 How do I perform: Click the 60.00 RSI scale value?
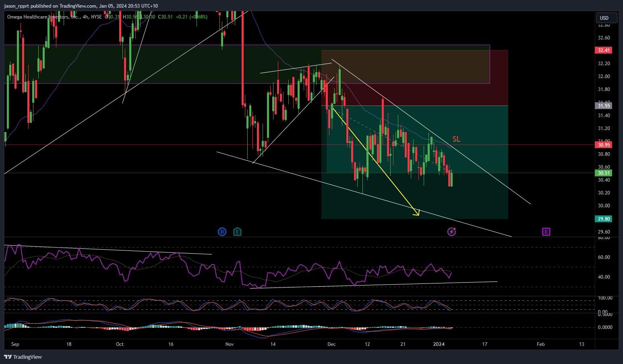click(x=604, y=257)
